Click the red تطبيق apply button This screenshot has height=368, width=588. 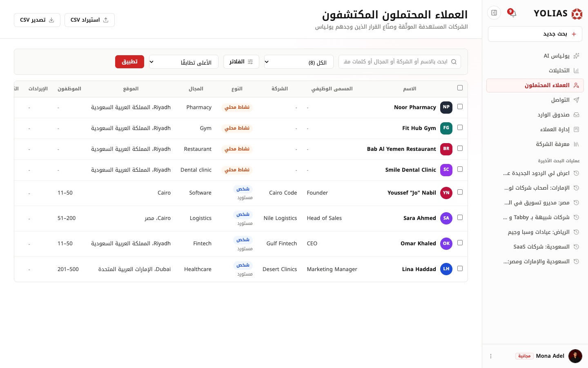coord(129,62)
